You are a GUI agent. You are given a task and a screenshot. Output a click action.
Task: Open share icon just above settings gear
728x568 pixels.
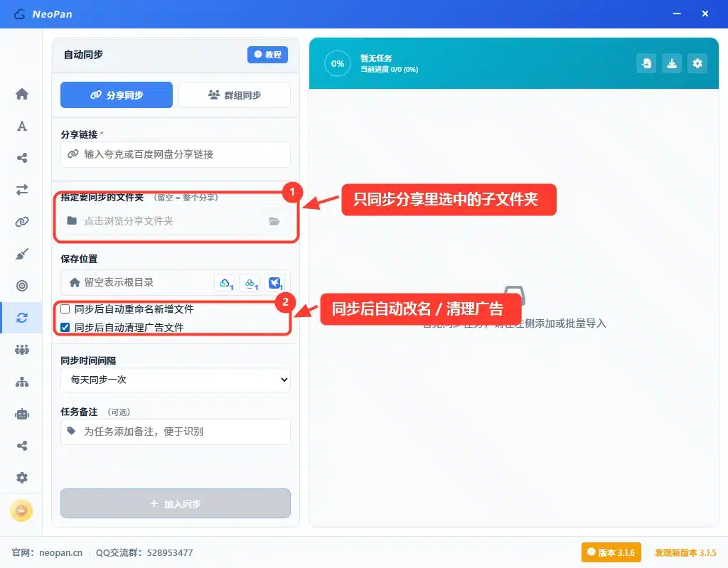[x=22, y=446]
